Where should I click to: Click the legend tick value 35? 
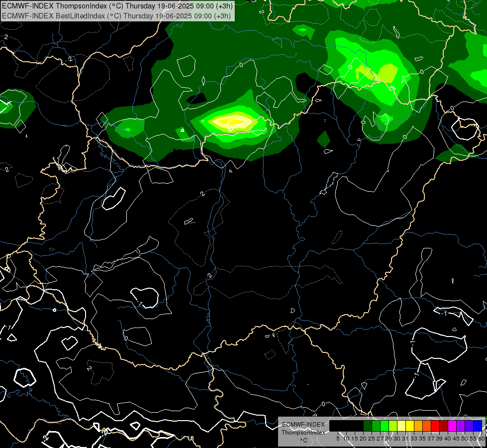click(x=422, y=439)
